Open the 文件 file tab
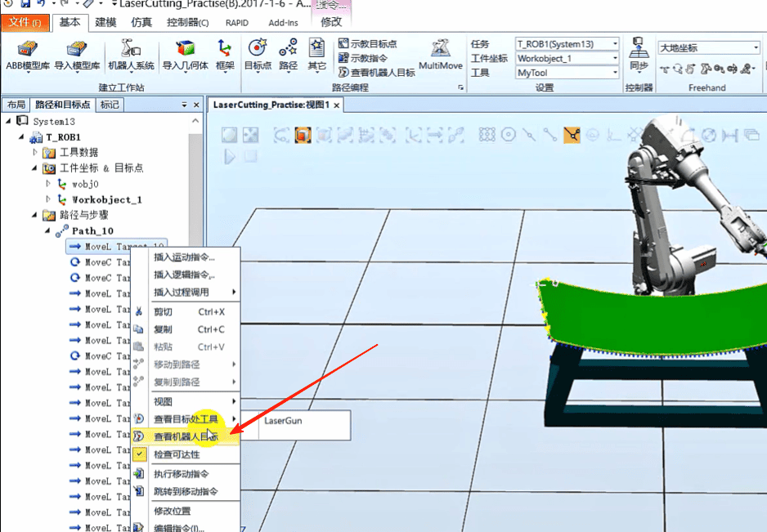Viewport: 767px width, 532px height. [25, 22]
